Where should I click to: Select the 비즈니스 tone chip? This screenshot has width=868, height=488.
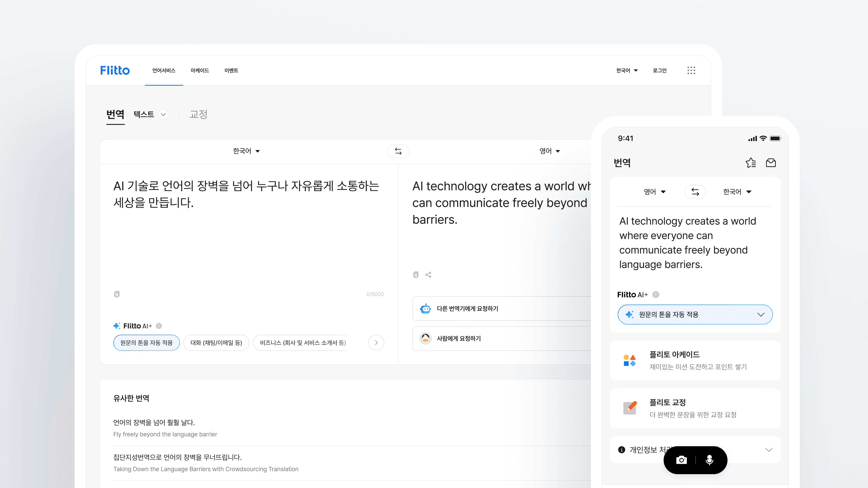point(303,343)
